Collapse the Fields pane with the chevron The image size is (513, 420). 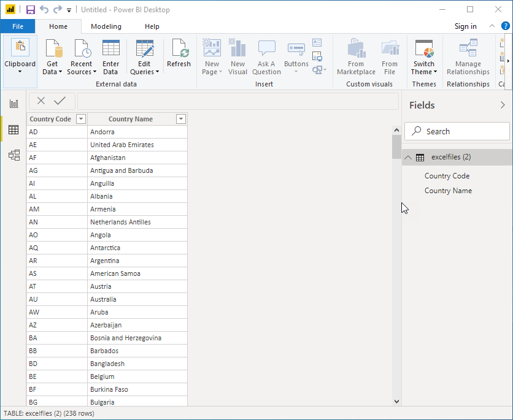(x=503, y=105)
